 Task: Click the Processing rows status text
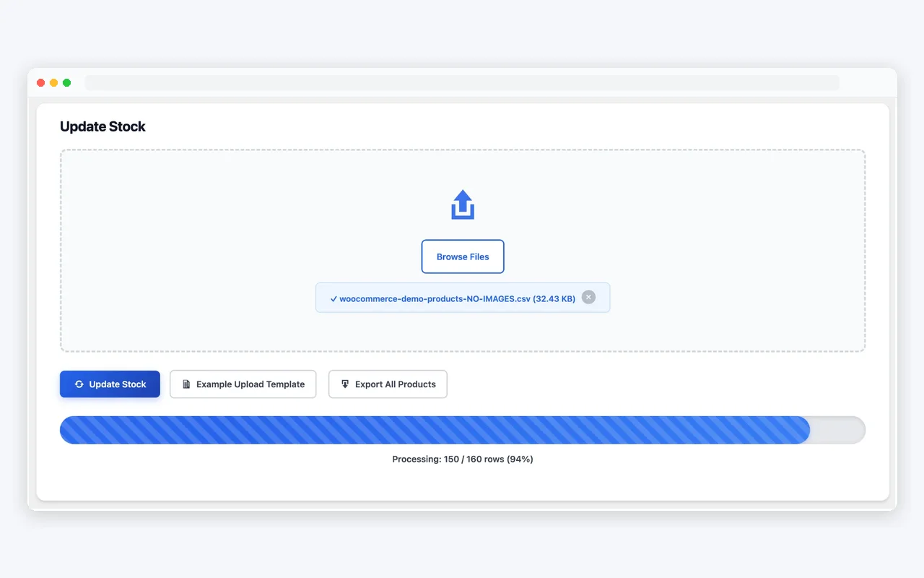point(462,459)
